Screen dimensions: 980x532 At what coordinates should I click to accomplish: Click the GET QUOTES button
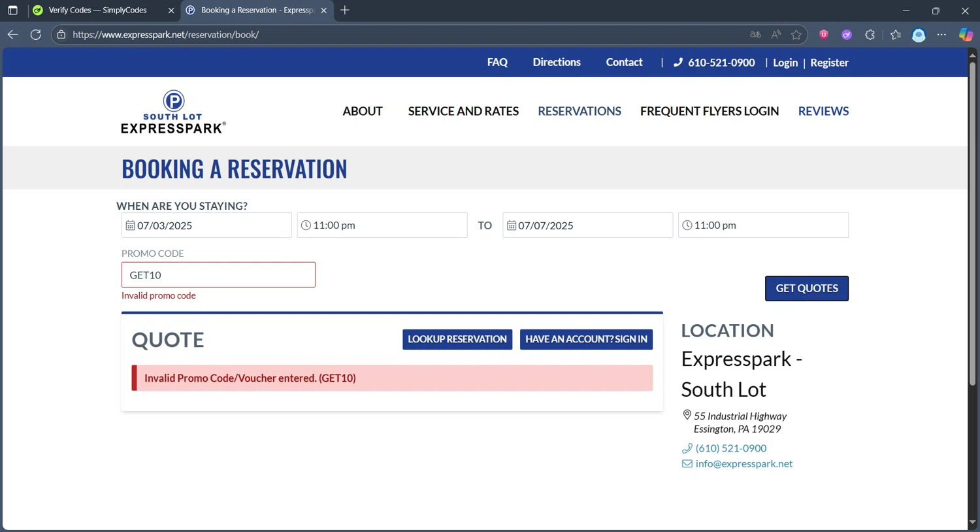(x=807, y=288)
